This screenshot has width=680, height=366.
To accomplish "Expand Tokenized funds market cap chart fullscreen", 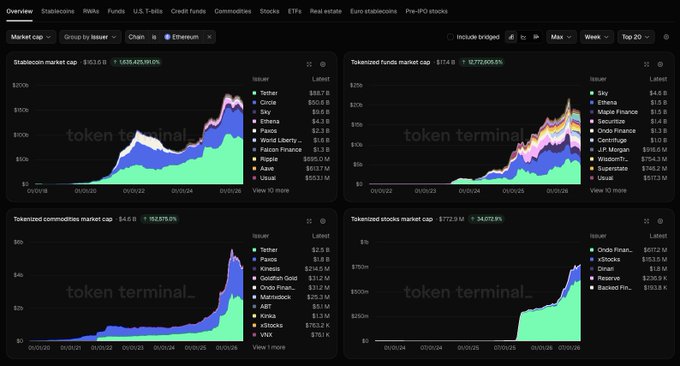I will (x=647, y=64).
